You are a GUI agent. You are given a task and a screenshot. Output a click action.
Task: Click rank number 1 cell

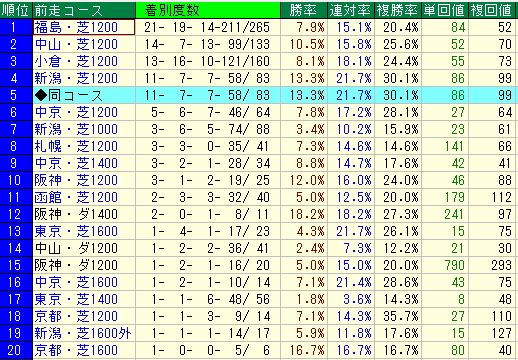pos(16,27)
